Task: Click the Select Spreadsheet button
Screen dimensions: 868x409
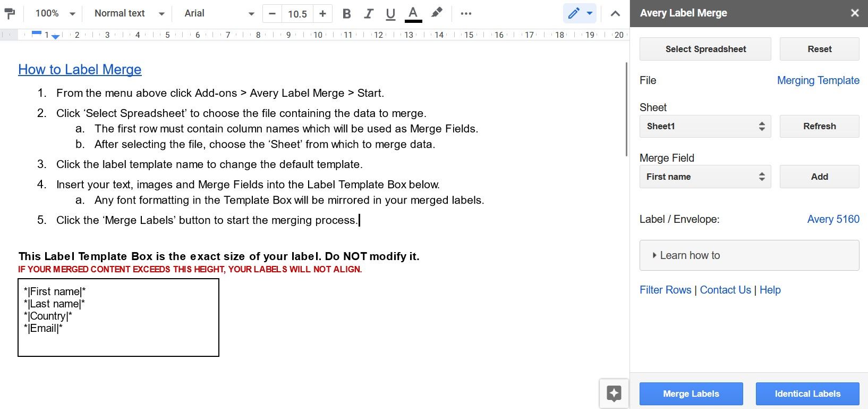Action: point(705,49)
